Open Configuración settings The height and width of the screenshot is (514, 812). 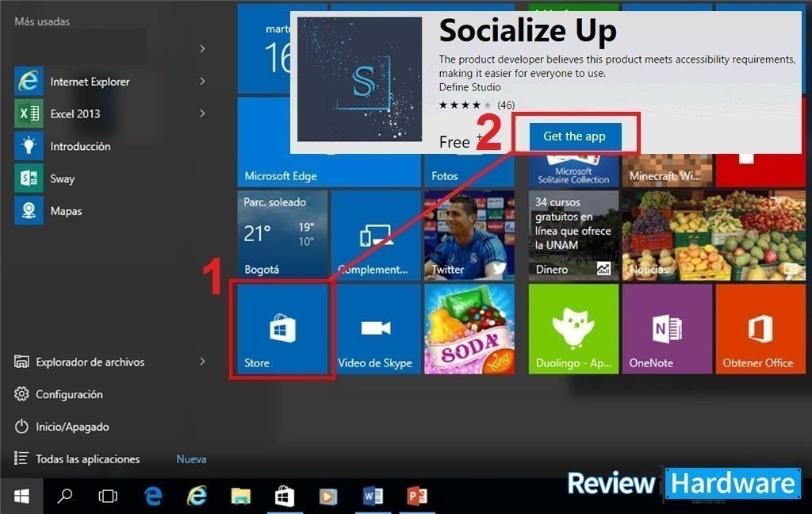(59, 394)
